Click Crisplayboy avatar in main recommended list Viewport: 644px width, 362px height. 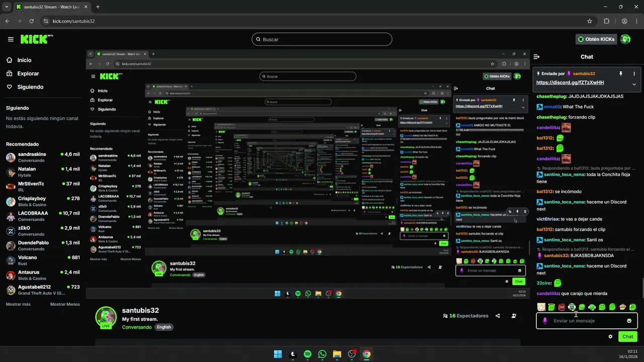click(x=11, y=201)
